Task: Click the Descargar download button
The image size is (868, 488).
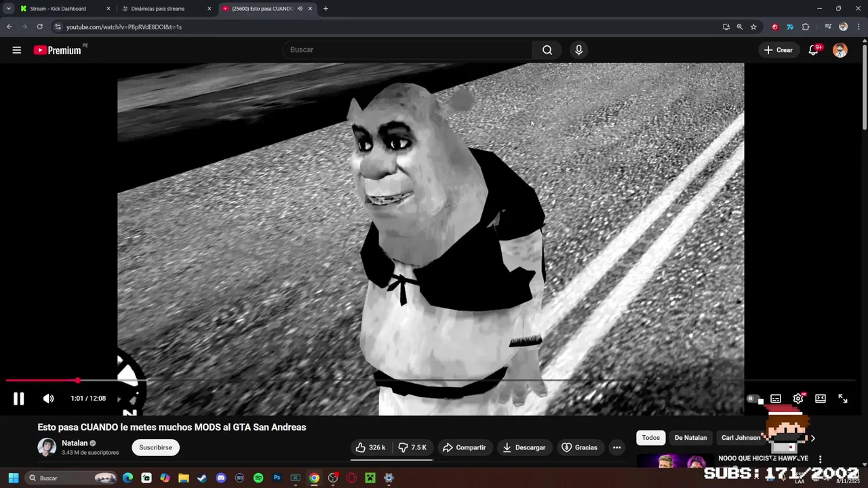Action: point(524,447)
